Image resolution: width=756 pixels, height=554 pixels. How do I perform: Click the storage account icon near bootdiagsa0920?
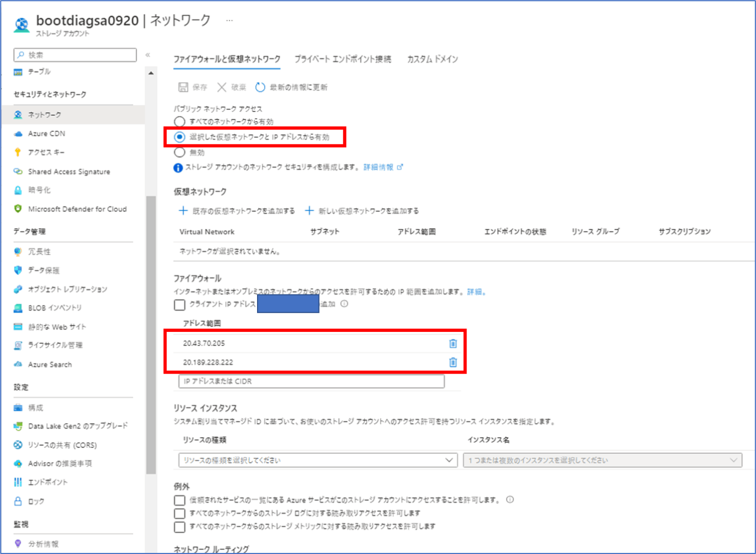(x=22, y=25)
